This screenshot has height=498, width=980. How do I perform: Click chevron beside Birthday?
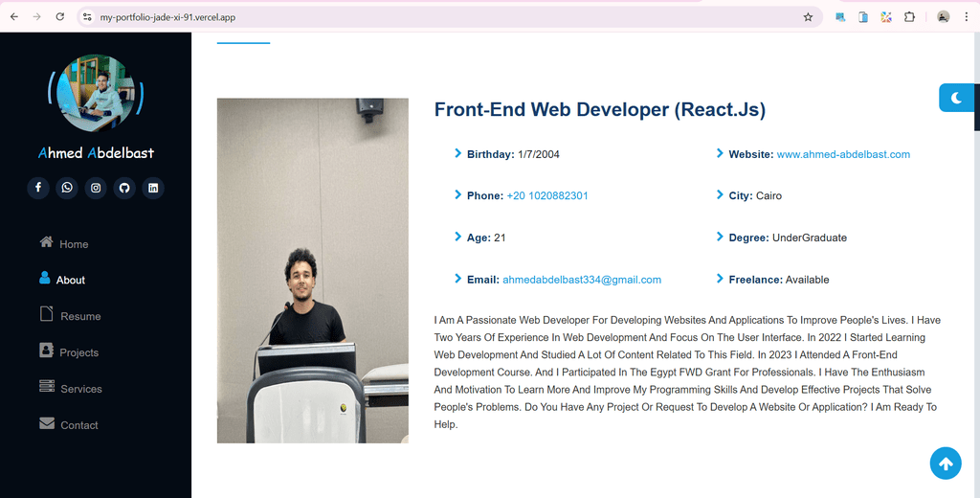pyautogui.click(x=458, y=153)
